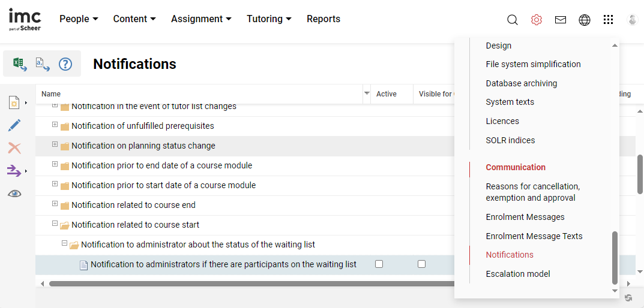Open Enrolment Messages settings link
The width and height of the screenshot is (644, 308).
[x=525, y=217]
